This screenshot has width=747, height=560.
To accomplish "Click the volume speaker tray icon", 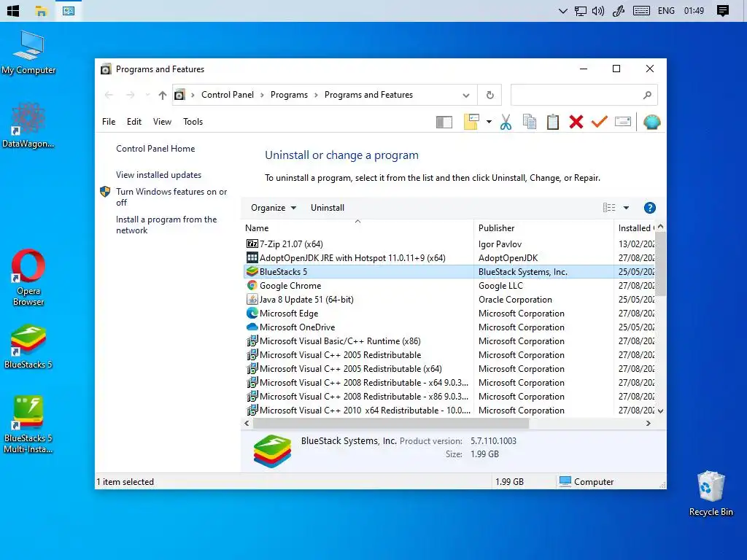I will tap(598, 10).
